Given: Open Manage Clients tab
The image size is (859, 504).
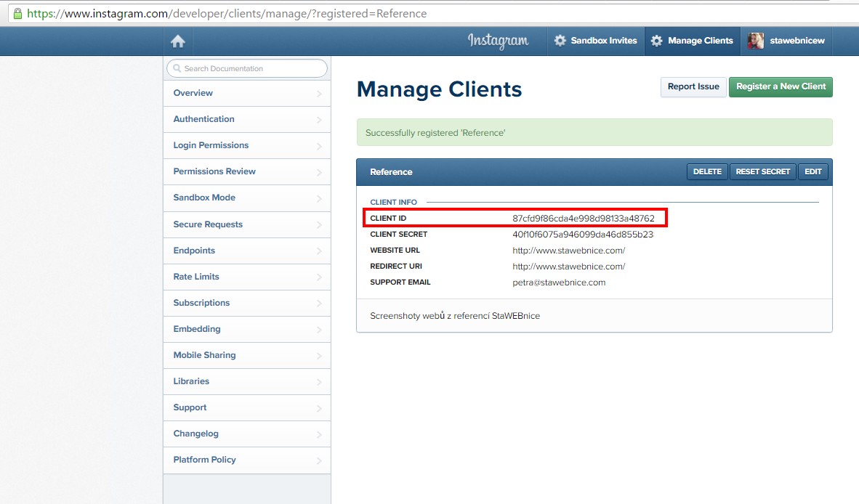Looking at the screenshot, I should coord(693,41).
